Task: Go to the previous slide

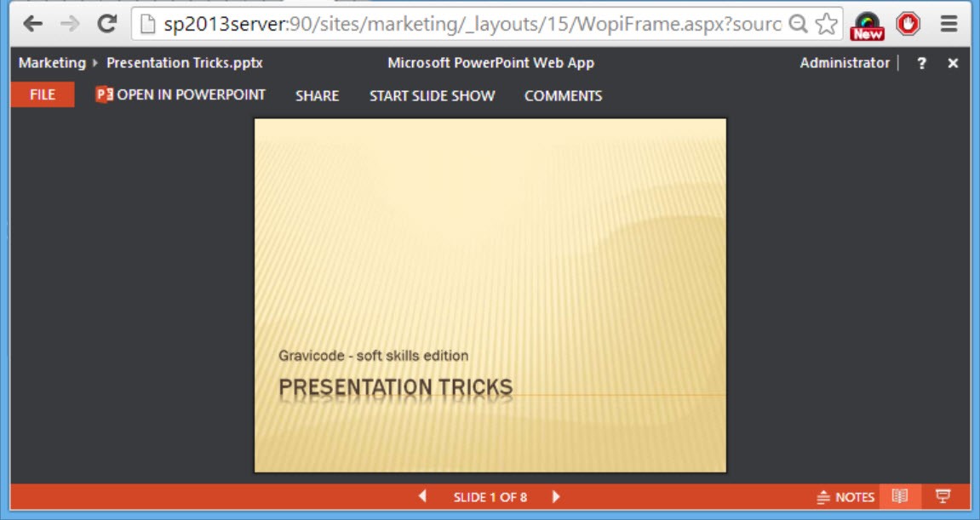Action: [x=422, y=496]
